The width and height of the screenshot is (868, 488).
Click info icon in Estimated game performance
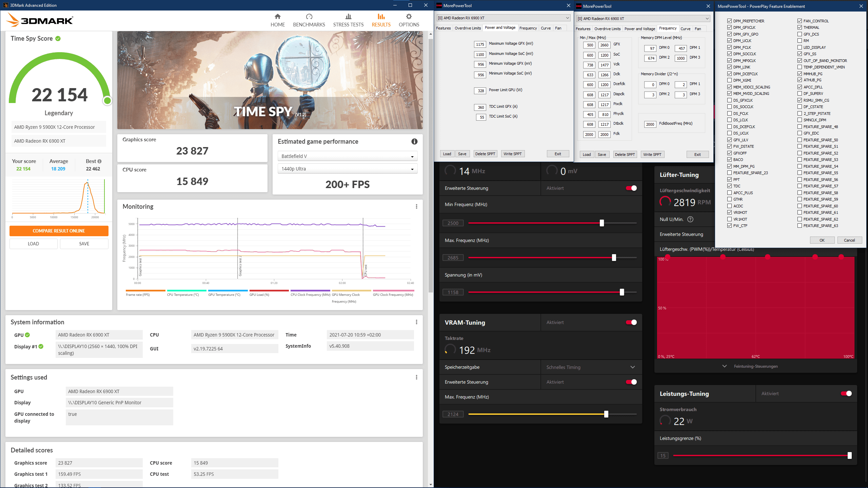(x=414, y=142)
